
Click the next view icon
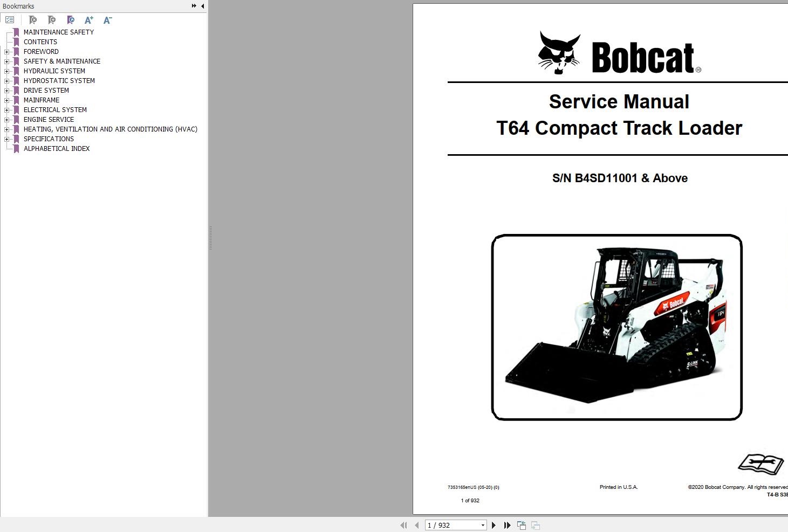pyautogui.click(x=536, y=525)
